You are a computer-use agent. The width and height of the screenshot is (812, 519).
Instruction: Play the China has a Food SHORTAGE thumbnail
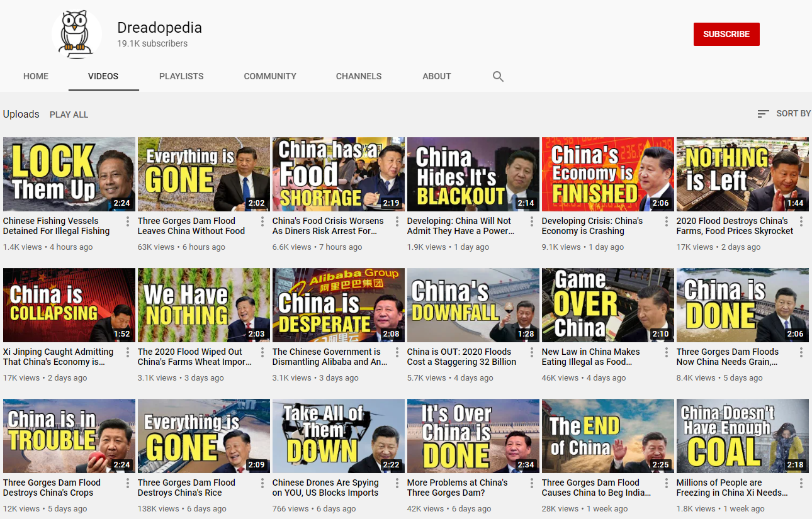point(339,174)
